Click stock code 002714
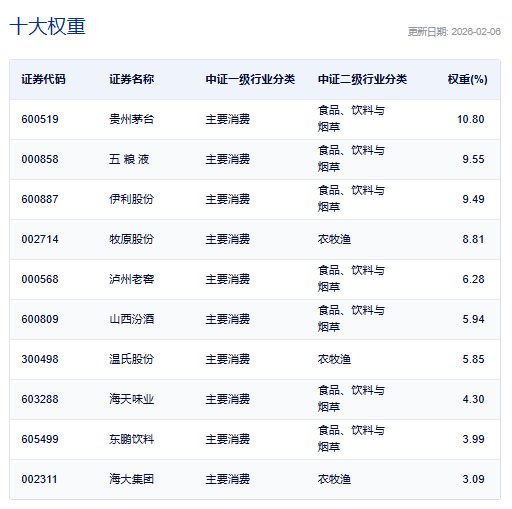This screenshot has height=509, width=512. point(40,239)
